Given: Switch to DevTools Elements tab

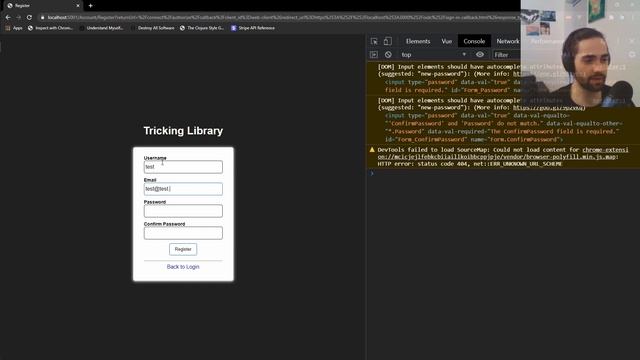Looking at the screenshot, I should pos(418,41).
